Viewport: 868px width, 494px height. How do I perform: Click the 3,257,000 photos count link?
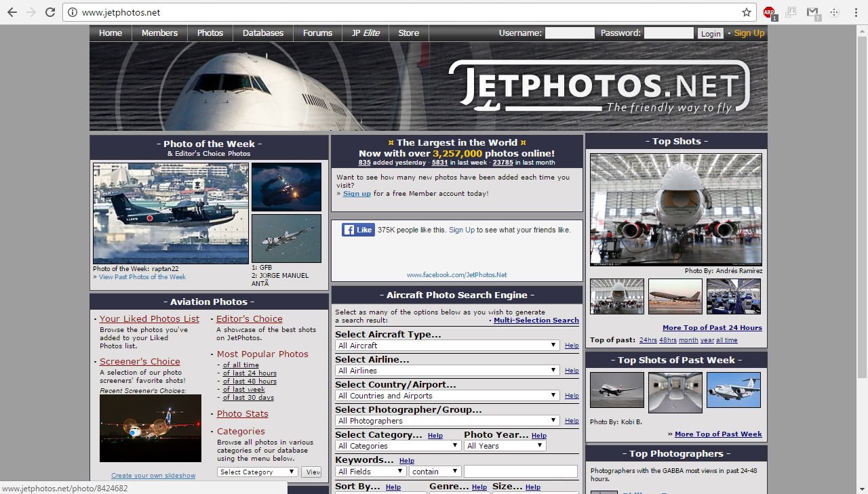click(458, 153)
